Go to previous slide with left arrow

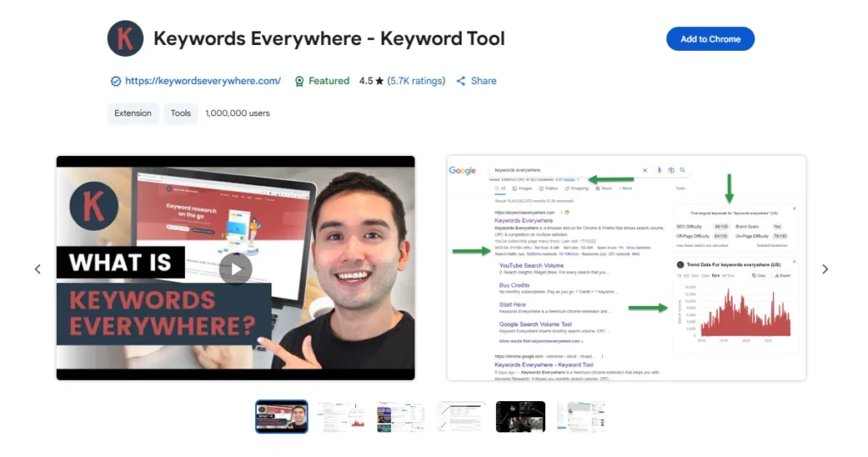pyautogui.click(x=37, y=270)
